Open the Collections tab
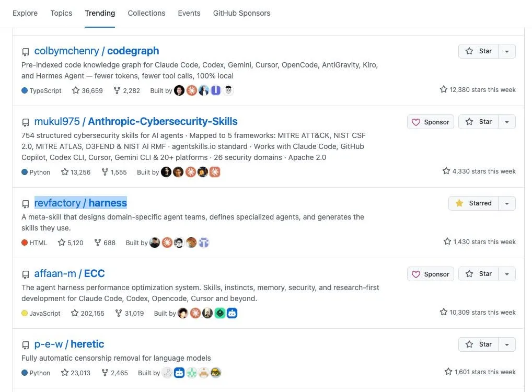Viewport: 532px width, 392px height. (x=146, y=13)
